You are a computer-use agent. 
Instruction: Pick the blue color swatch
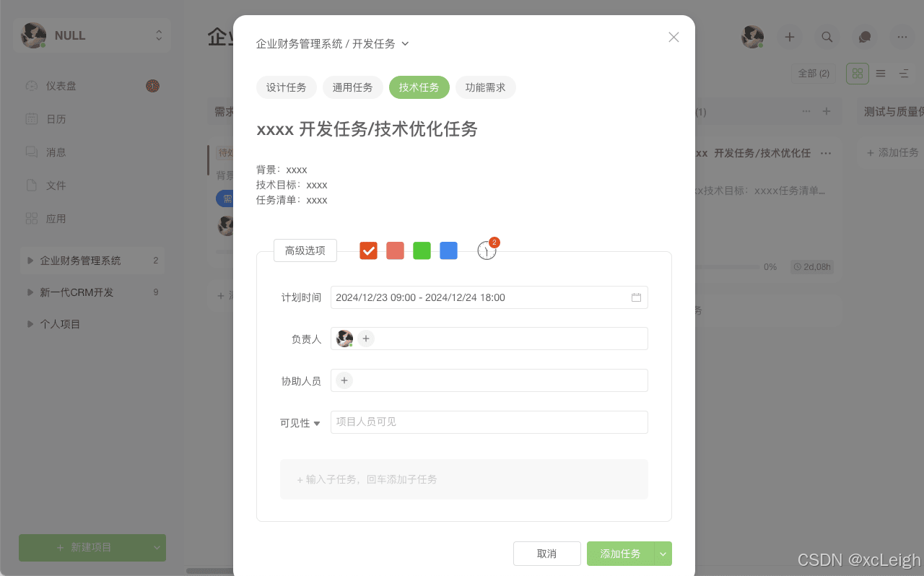(x=448, y=250)
